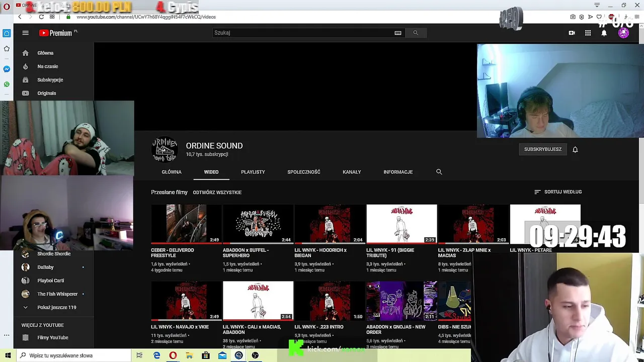Open Filmy YouTube in sidebar
This screenshot has height=362, width=644.
pos(53,337)
